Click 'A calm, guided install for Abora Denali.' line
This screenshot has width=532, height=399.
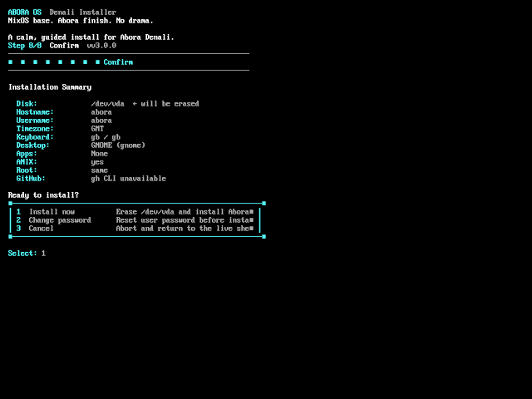pyautogui.click(x=91, y=37)
